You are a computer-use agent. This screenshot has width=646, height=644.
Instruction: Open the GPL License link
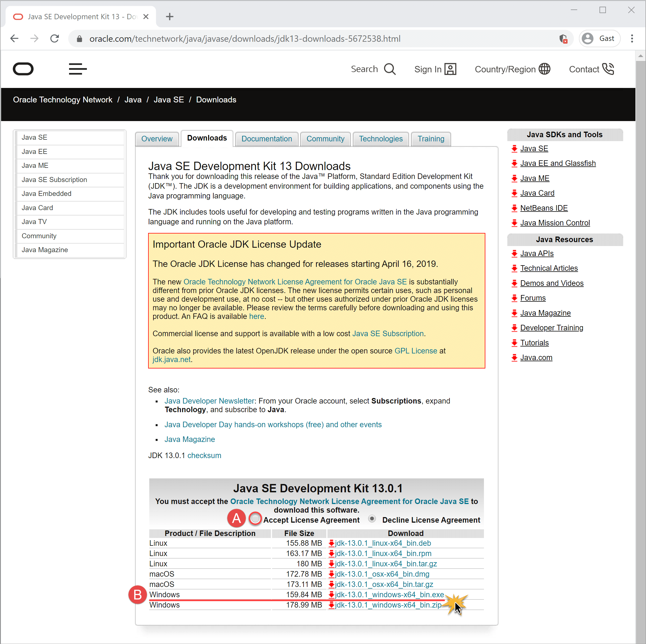click(x=416, y=351)
